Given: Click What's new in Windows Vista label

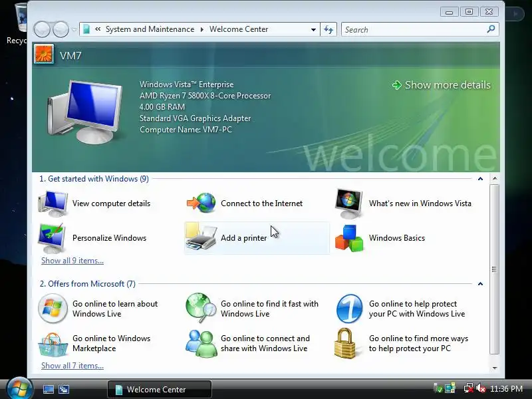Looking at the screenshot, I should (420, 203).
